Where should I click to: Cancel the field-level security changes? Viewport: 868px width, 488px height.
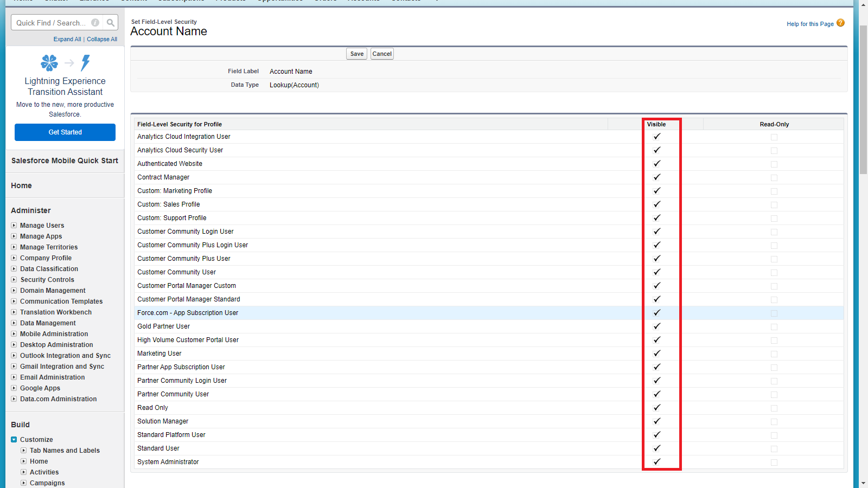click(x=382, y=54)
